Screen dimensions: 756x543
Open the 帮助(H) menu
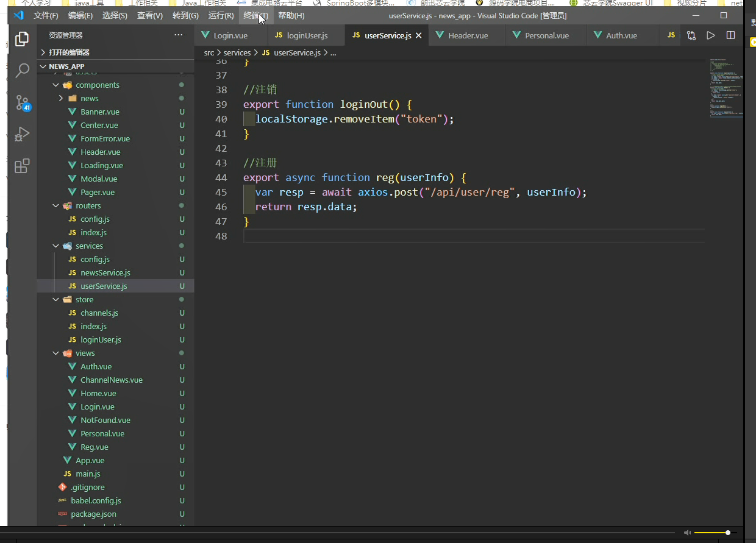point(291,15)
